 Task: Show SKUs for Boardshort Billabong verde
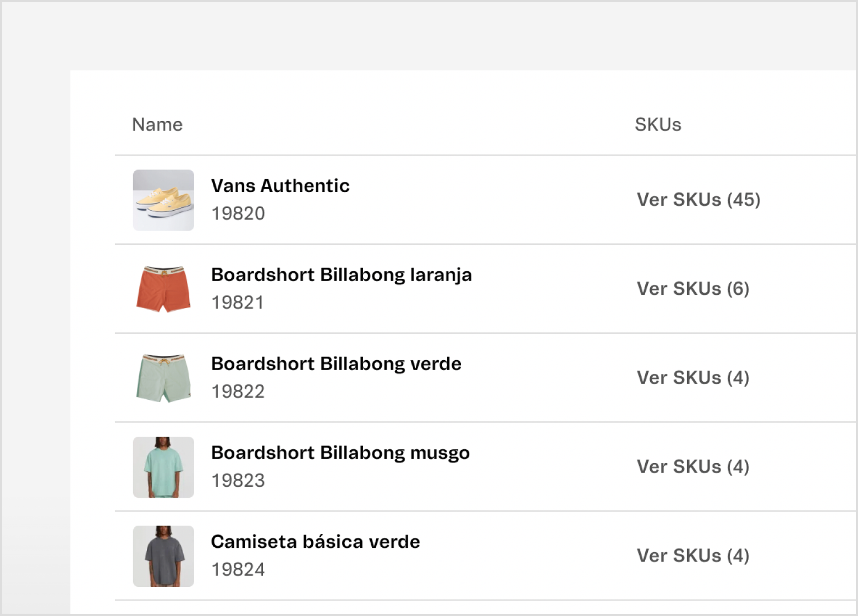click(x=693, y=378)
